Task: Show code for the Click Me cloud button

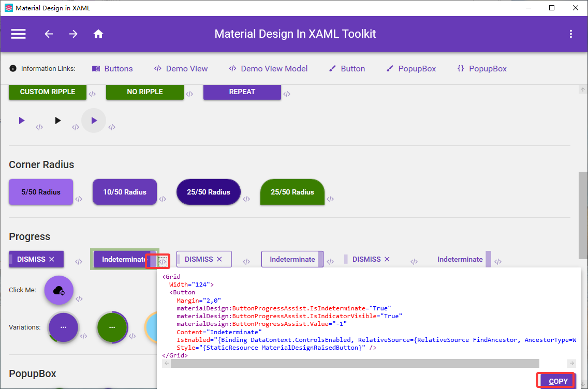Action: [x=79, y=299]
